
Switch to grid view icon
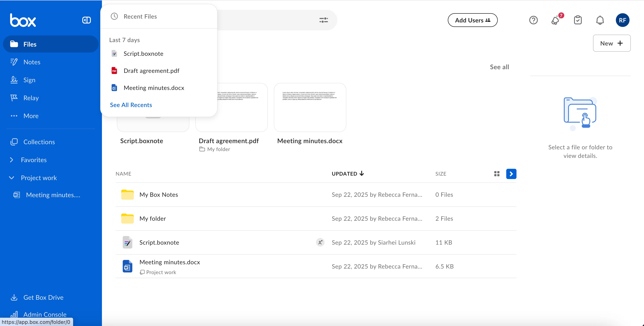tap(497, 174)
